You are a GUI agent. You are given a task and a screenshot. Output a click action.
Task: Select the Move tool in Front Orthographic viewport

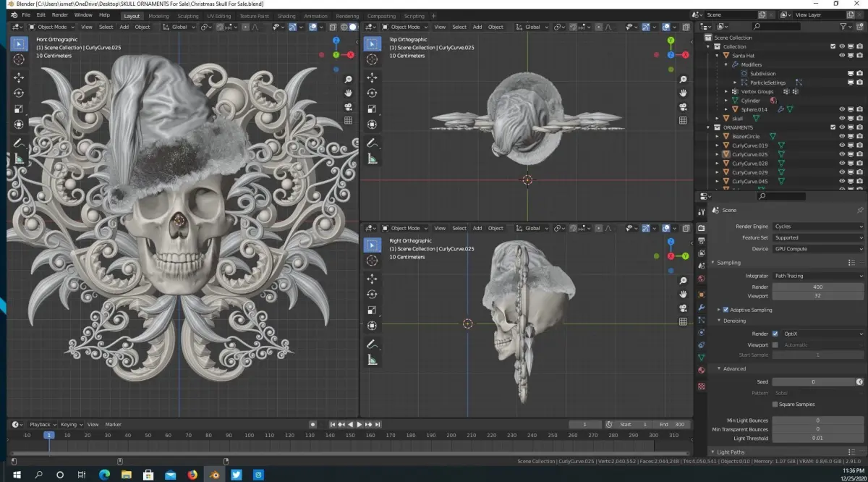pos(19,77)
